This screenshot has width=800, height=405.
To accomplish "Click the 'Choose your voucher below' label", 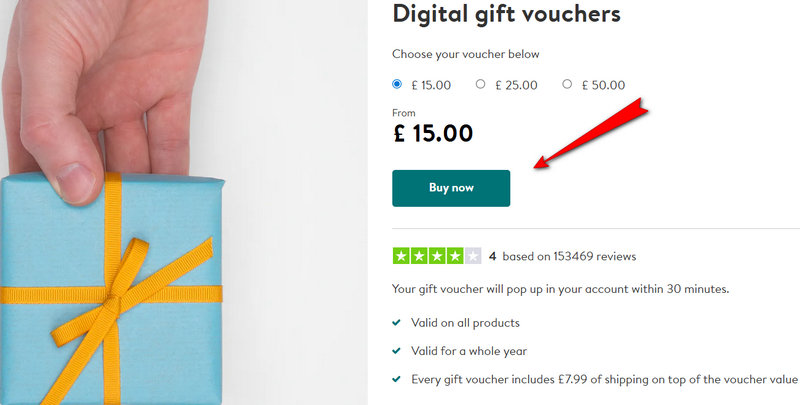I will pyautogui.click(x=465, y=54).
